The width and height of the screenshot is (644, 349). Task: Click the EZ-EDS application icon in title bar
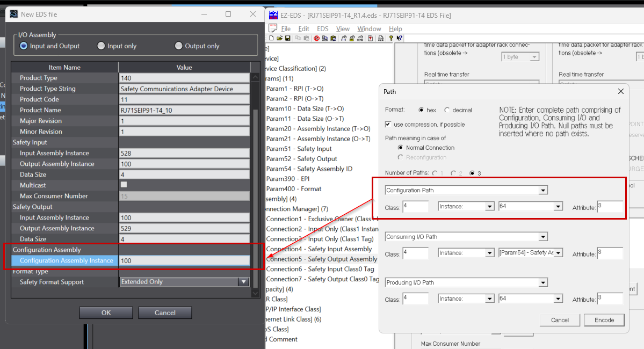[x=273, y=15]
